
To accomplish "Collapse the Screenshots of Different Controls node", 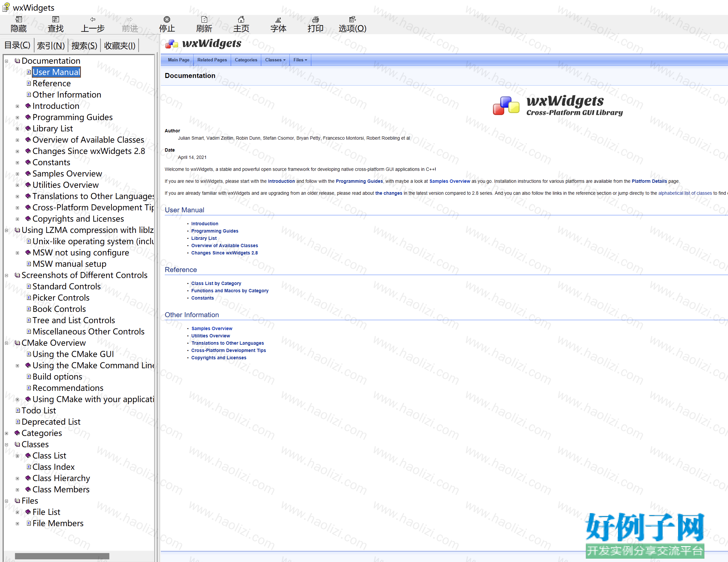I will [6, 275].
